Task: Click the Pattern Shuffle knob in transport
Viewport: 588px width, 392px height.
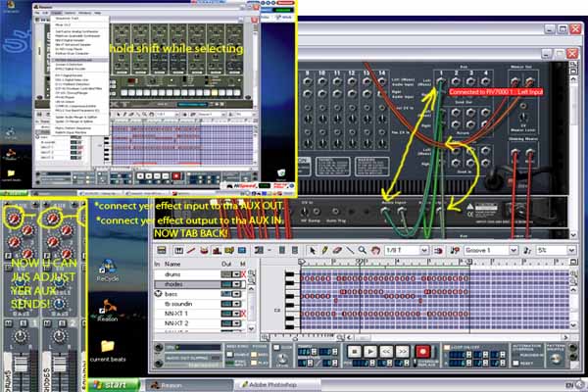Action: click(x=556, y=359)
